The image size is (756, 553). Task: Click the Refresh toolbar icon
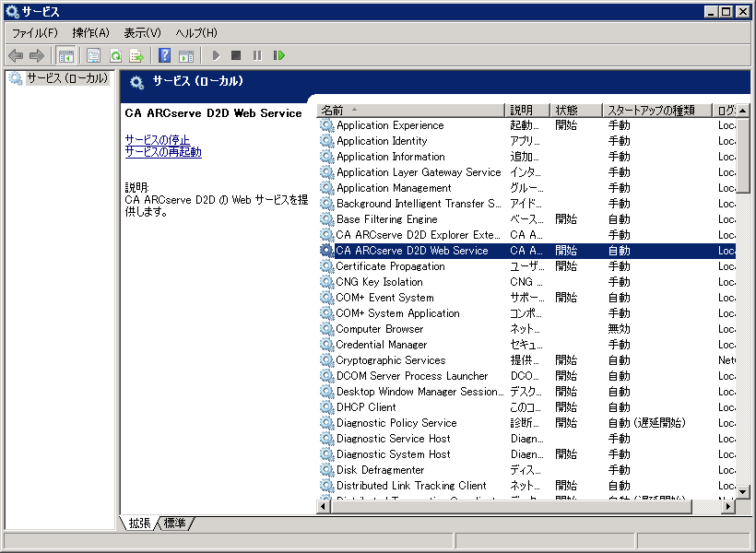tap(115, 55)
